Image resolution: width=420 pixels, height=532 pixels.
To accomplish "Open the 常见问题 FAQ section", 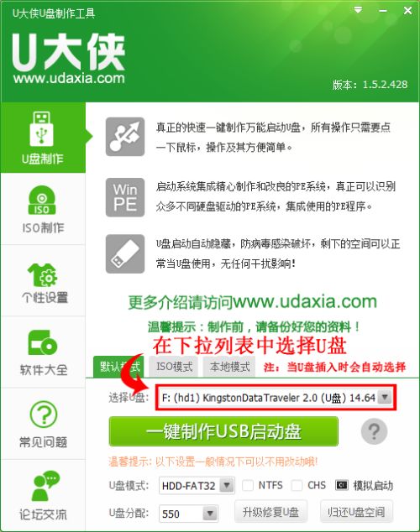I will point(43,424).
